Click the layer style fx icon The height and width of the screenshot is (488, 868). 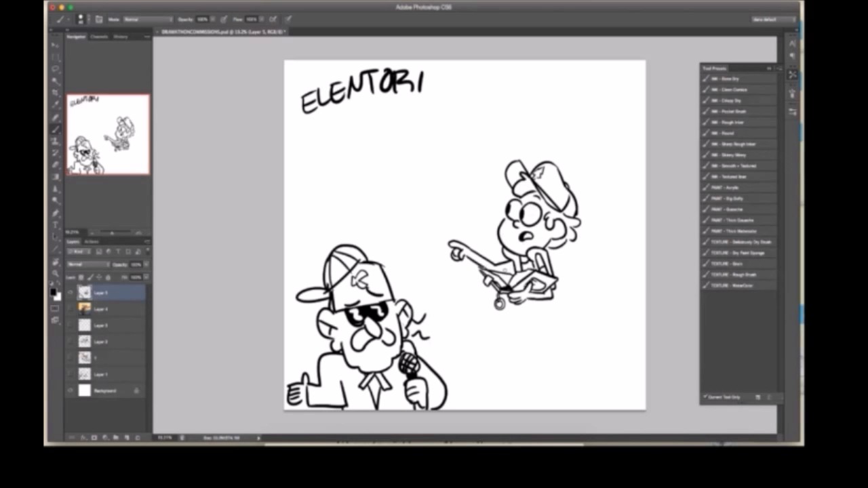click(83, 438)
